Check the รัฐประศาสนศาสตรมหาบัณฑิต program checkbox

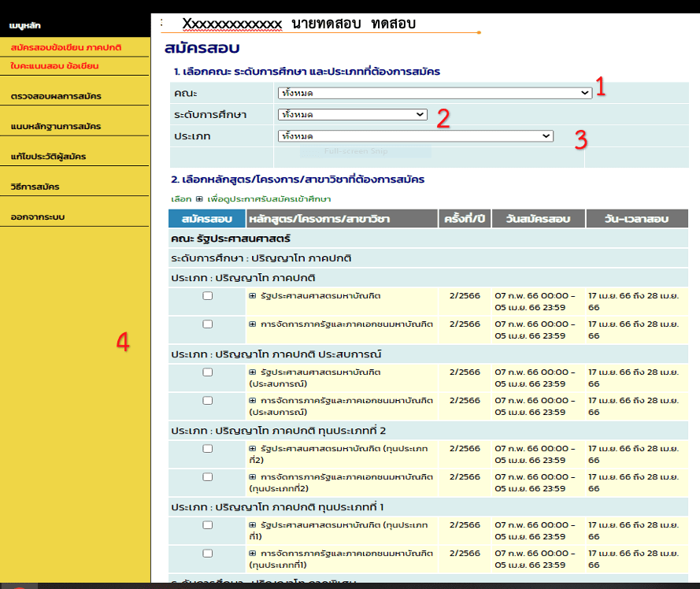tap(207, 296)
